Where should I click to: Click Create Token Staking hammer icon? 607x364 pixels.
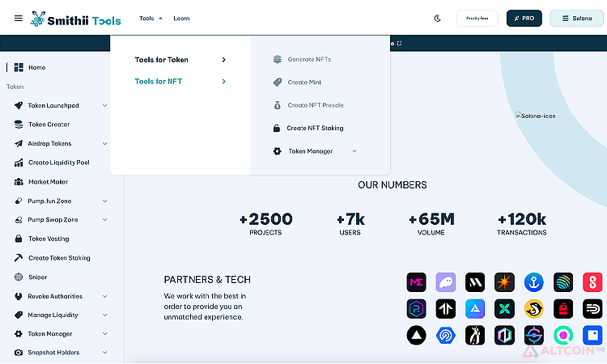coord(18,257)
